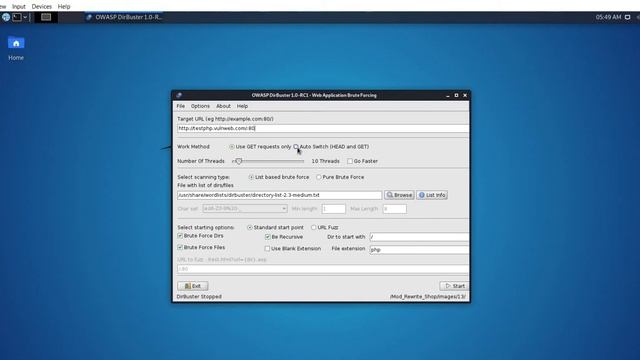Click the 10 Threads label

pyautogui.click(x=325, y=161)
